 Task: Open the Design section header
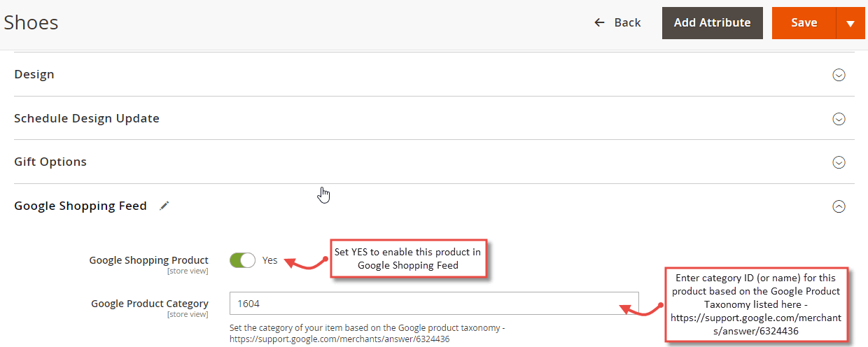pyautogui.click(x=434, y=74)
